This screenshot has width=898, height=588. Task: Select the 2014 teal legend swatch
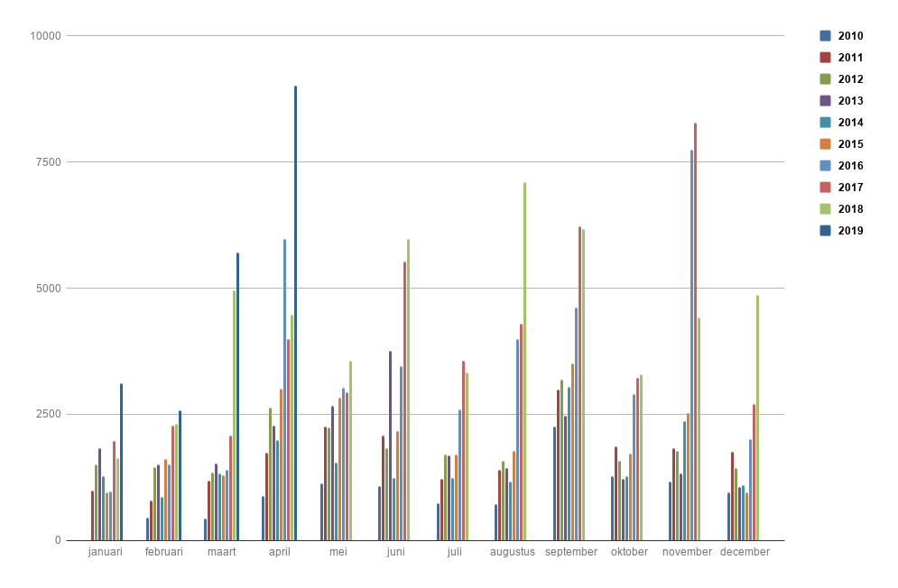coord(825,123)
